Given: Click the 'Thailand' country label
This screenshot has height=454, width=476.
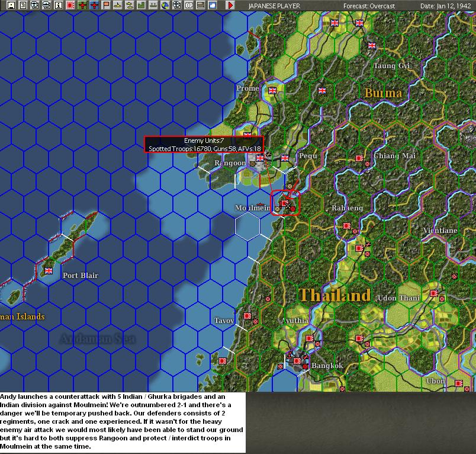Looking at the screenshot, I should click(335, 295).
